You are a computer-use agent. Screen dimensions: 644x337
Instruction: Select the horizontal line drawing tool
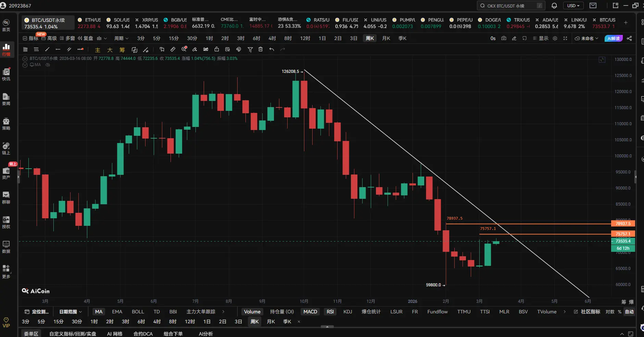pos(58,49)
